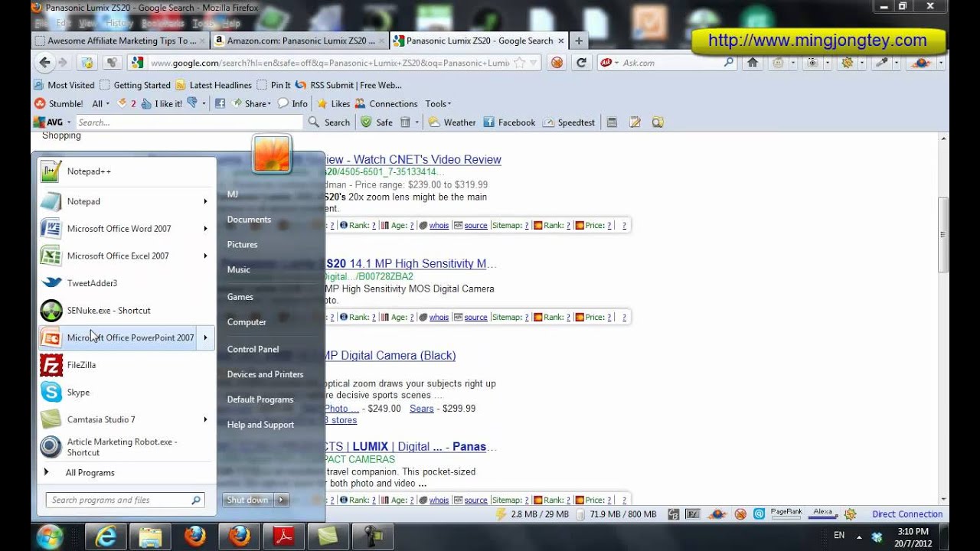Click the user account picture

click(271, 154)
